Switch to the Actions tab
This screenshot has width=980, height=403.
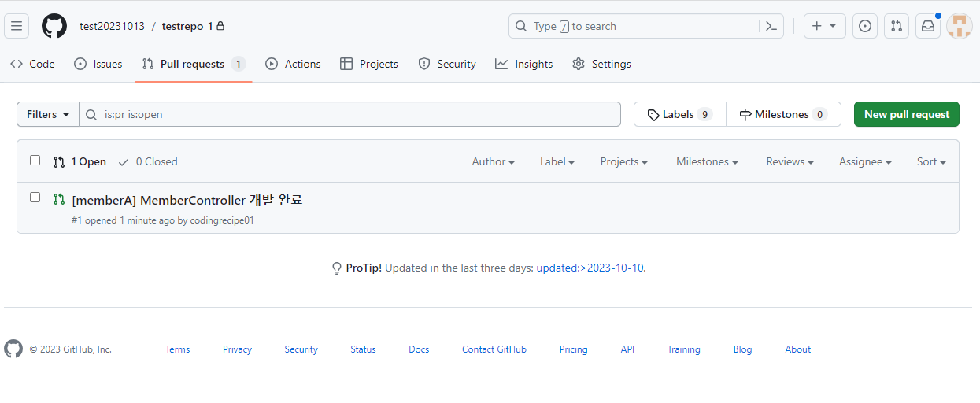pyautogui.click(x=293, y=64)
